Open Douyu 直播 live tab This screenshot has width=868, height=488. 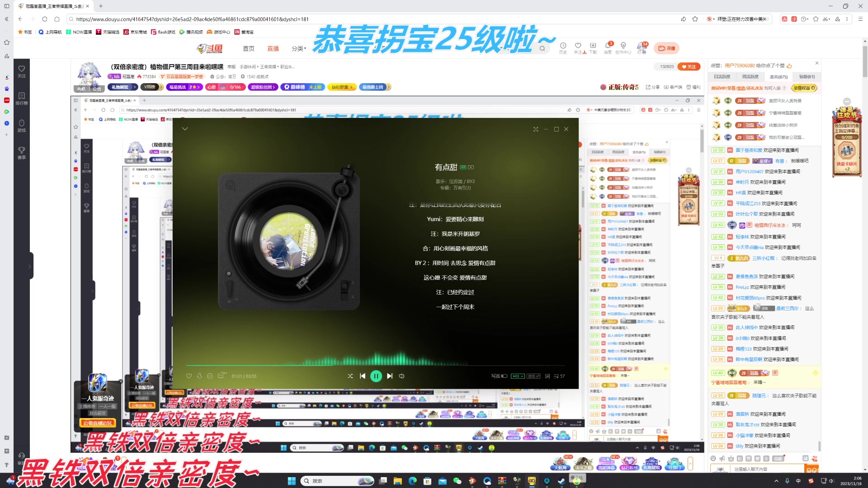[x=273, y=48]
